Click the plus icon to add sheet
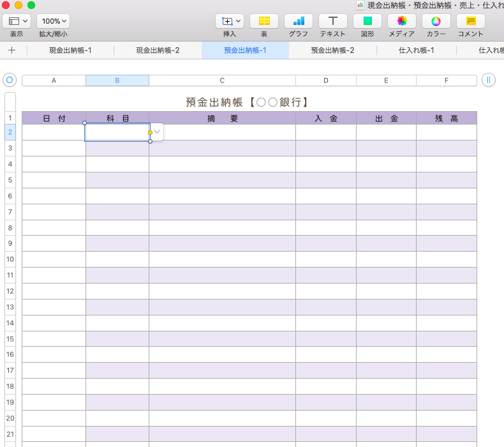 (x=11, y=50)
